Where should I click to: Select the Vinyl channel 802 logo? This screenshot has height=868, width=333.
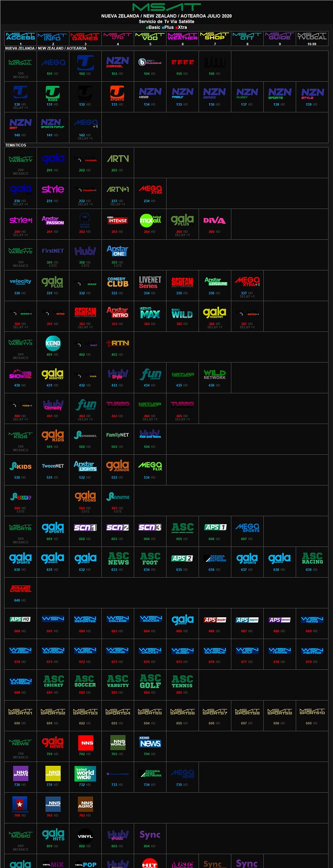click(85, 836)
